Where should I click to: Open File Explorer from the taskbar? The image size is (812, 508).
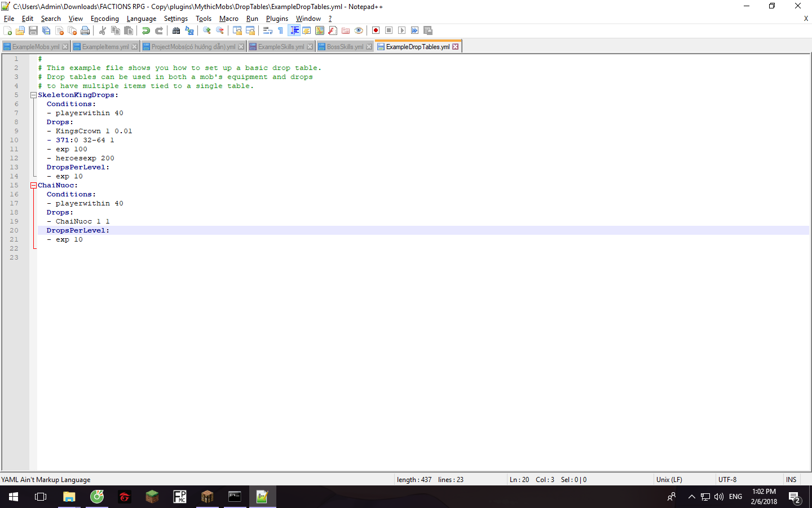click(x=69, y=497)
